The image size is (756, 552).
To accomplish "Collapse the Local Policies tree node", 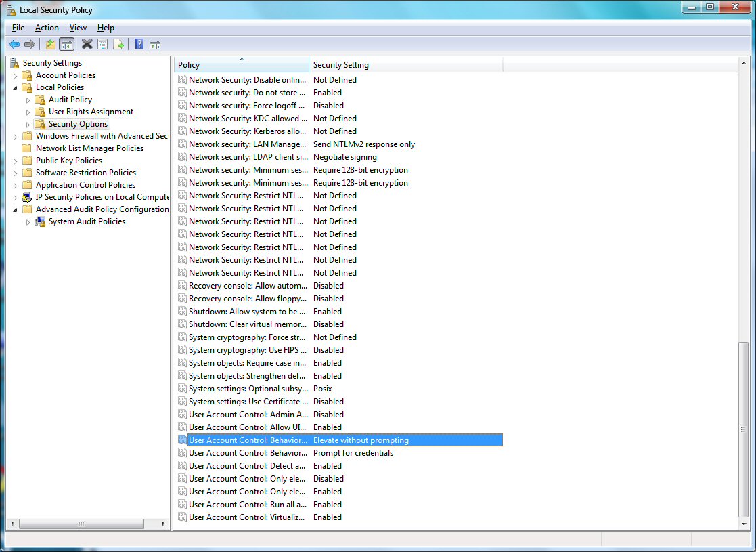I will (x=15, y=88).
